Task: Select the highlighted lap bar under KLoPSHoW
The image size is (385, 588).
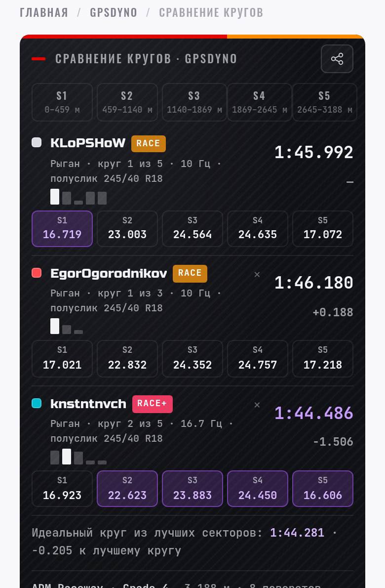Action: click(55, 197)
